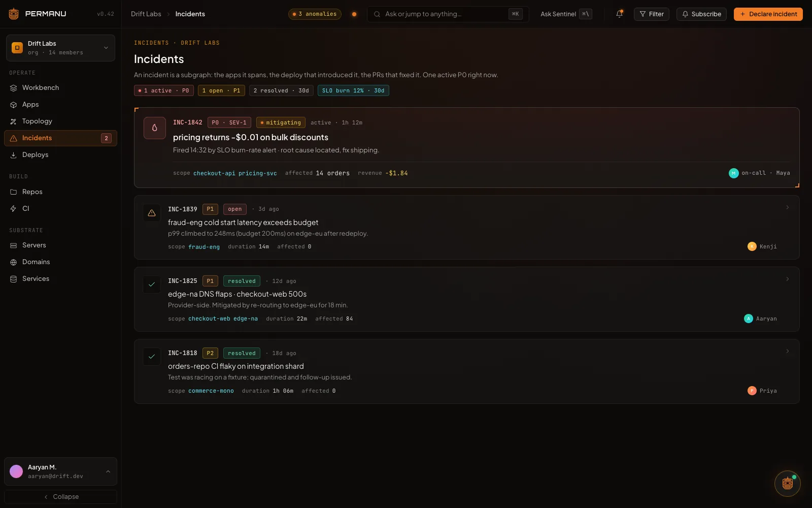Open pricing returns -$0.01 incident title
Image resolution: width=812 pixels, height=508 pixels.
[x=251, y=137]
